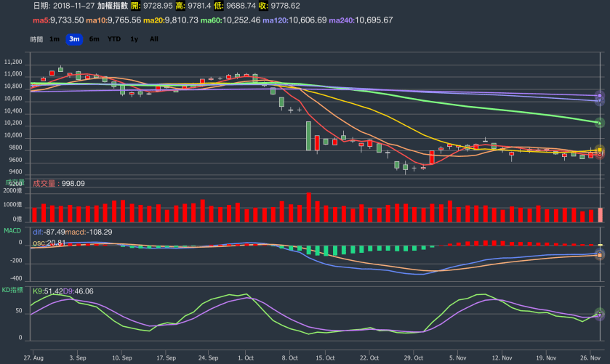Select the 1m time range

click(x=55, y=39)
